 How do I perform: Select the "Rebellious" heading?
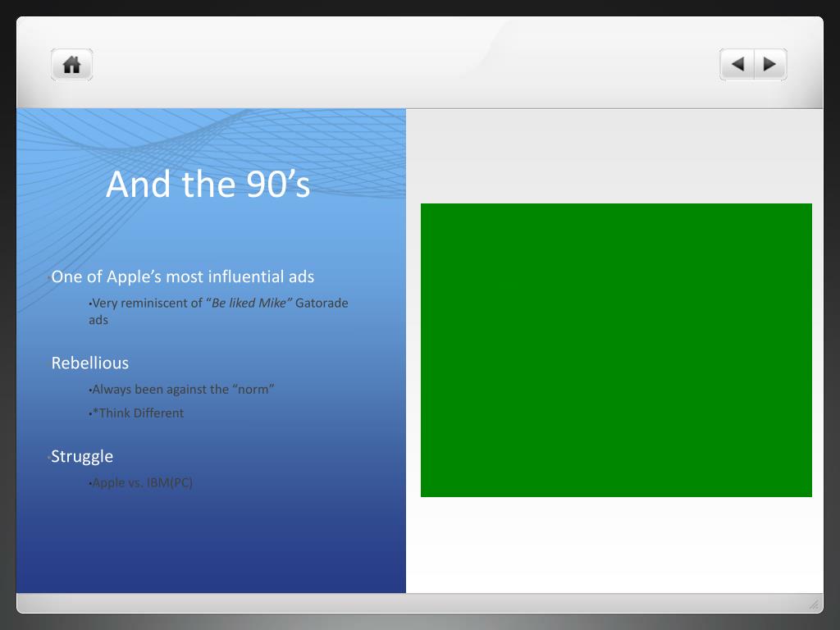(90, 363)
